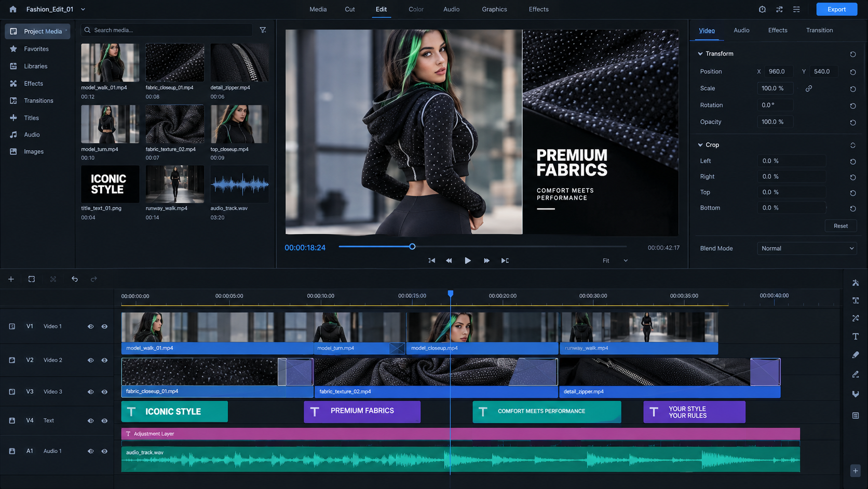Screen dimensions: 868x489
Task: Collapse the Transform section
Action: click(700, 54)
